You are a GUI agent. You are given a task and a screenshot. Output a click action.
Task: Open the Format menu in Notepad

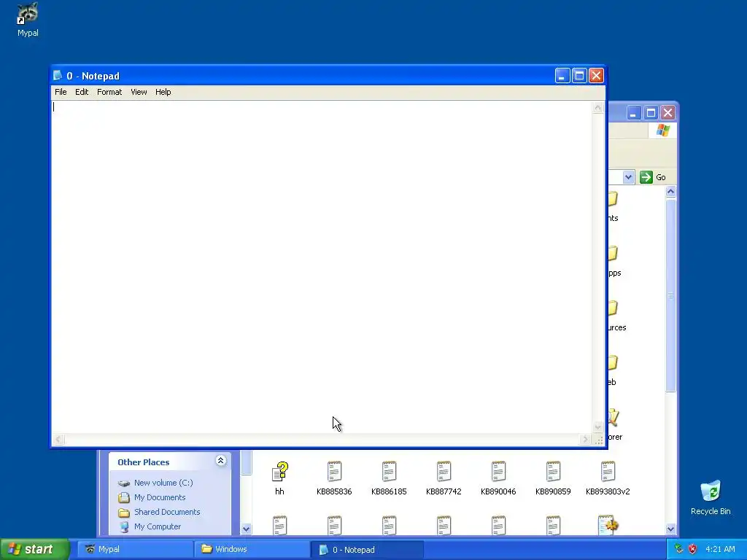coord(109,92)
